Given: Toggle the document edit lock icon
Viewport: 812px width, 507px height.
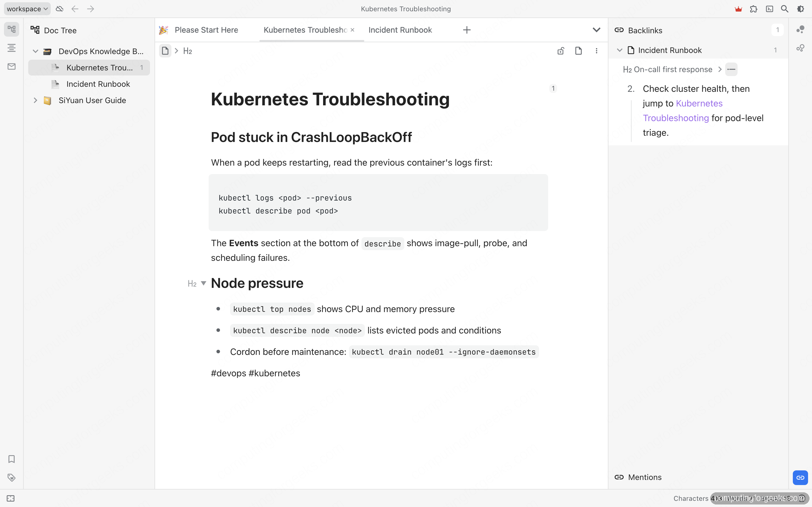Looking at the screenshot, I should coord(561,51).
